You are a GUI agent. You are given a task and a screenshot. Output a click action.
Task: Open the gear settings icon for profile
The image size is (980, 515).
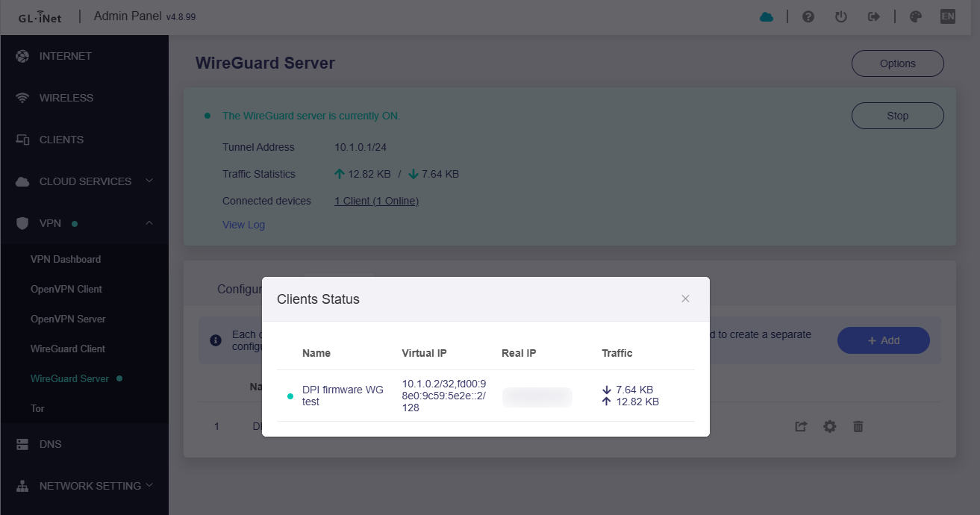[829, 426]
